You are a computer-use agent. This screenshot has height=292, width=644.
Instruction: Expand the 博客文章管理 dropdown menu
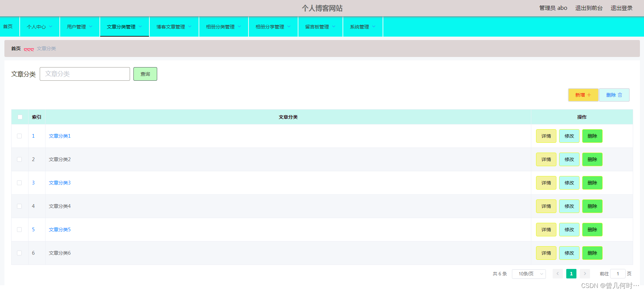coord(174,27)
